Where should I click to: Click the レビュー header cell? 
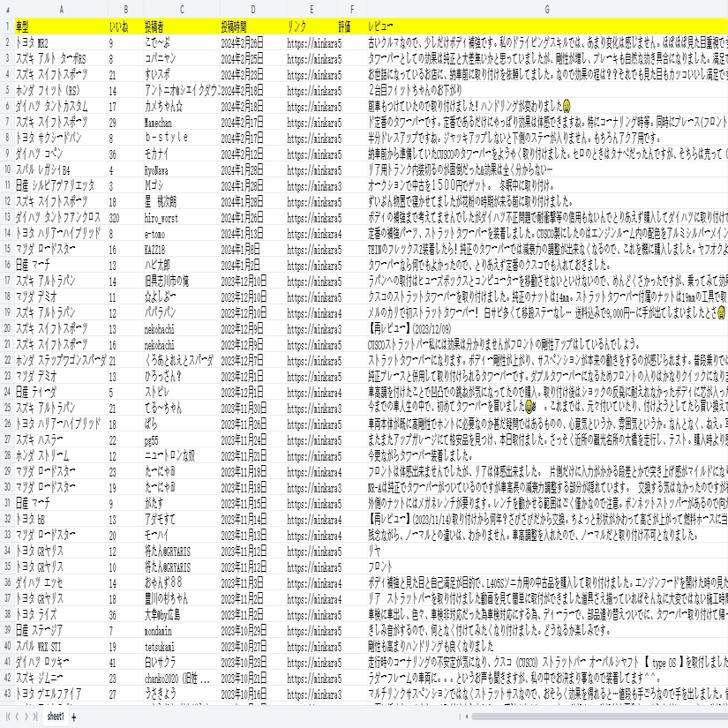(547, 26)
